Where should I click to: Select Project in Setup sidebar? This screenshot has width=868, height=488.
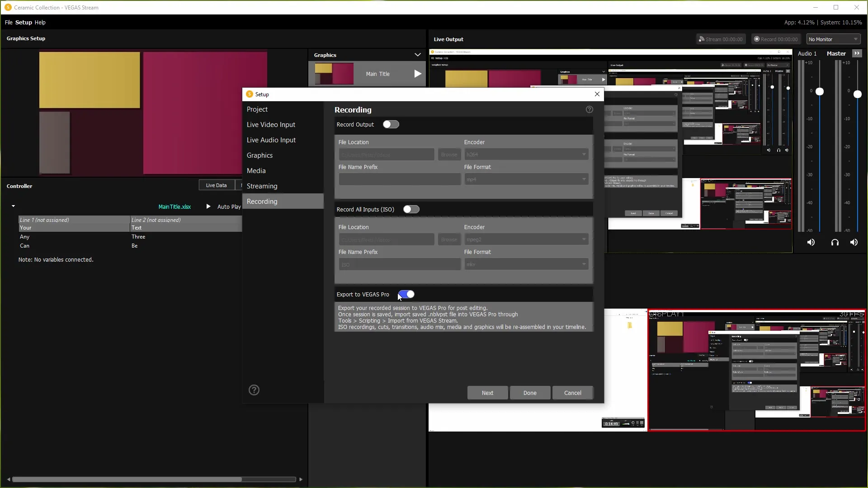[x=283, y=109]
